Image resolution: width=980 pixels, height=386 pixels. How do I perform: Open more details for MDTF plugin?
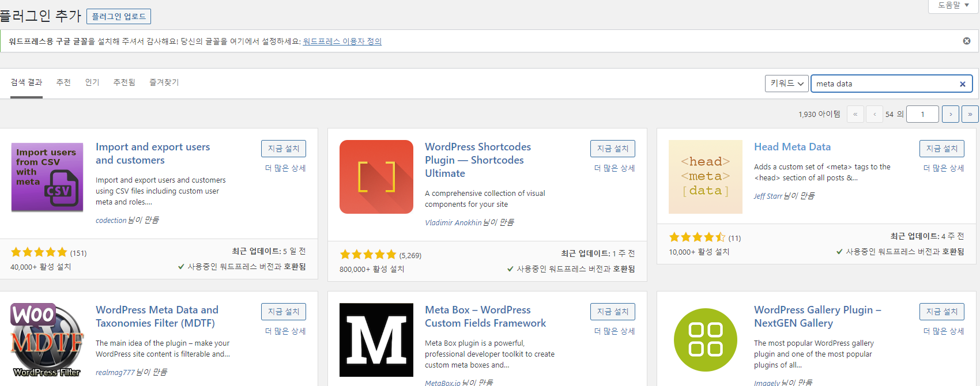(285, 331)
